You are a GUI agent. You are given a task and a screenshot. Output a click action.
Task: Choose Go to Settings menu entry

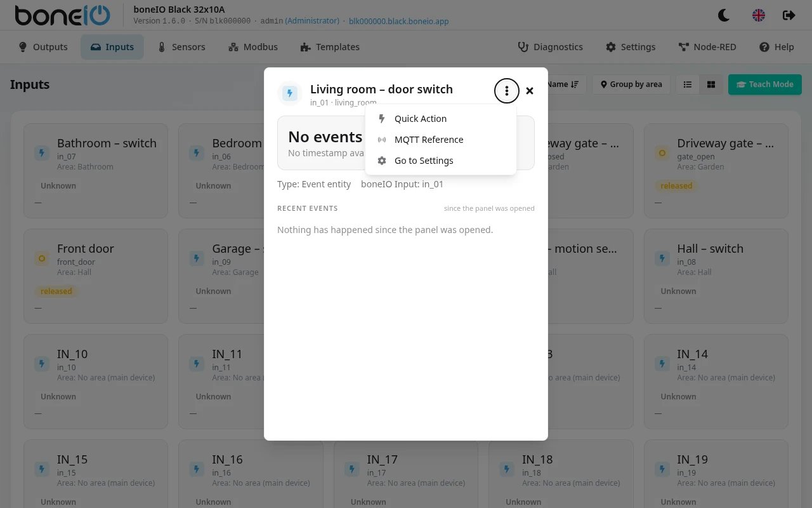coord(441,161)
